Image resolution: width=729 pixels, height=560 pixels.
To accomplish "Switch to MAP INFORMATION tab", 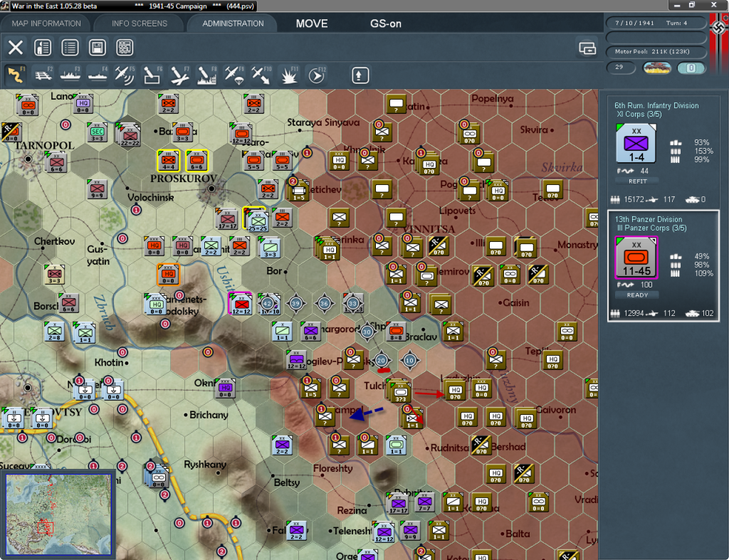I will (x=46, y=23).
